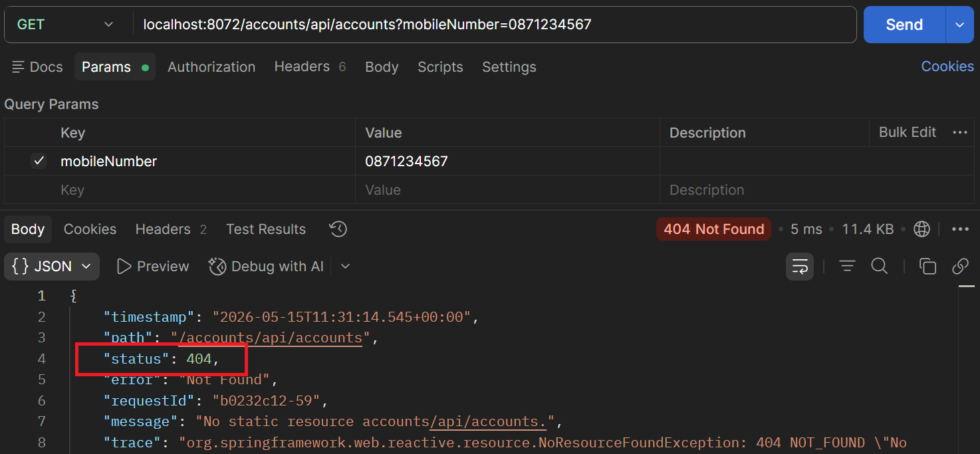
Task: Click the 5 ms response time
Action: click(806, 229)
